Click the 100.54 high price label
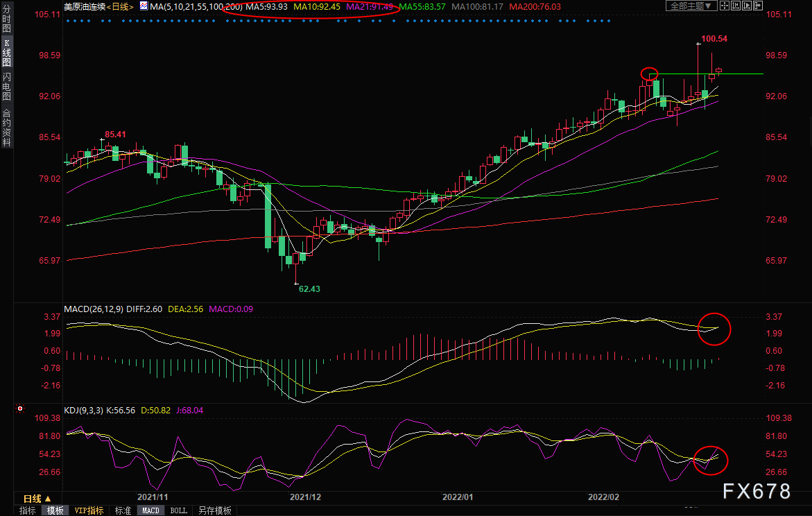Screen dimensions: 812x516 [x=714, y=39]
